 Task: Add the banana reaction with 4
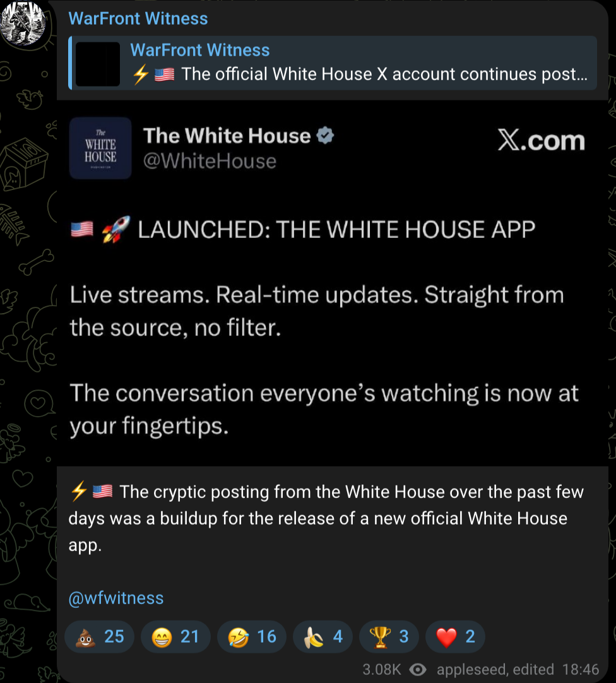[323, 637]
